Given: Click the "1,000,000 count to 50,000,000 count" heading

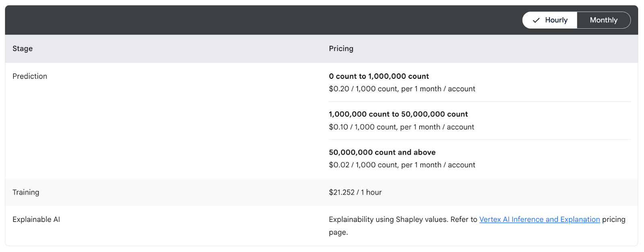Looking at the screenshot, I should point(398,114).
